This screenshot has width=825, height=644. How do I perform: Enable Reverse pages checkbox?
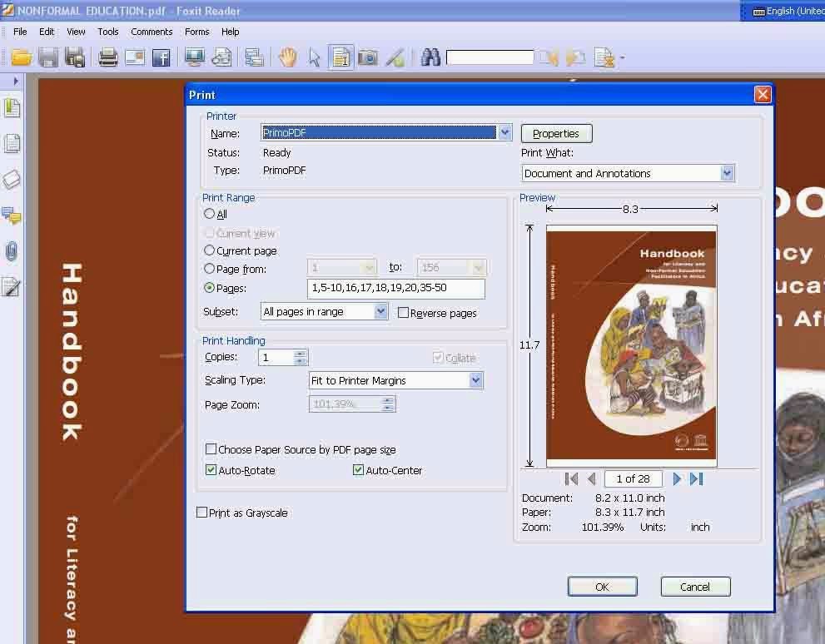click(x=403, y=313)
